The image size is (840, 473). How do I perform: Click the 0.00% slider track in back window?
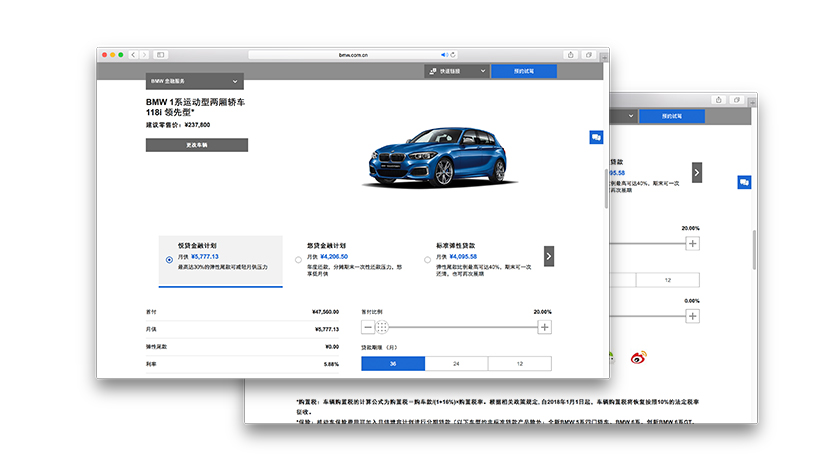648,316
